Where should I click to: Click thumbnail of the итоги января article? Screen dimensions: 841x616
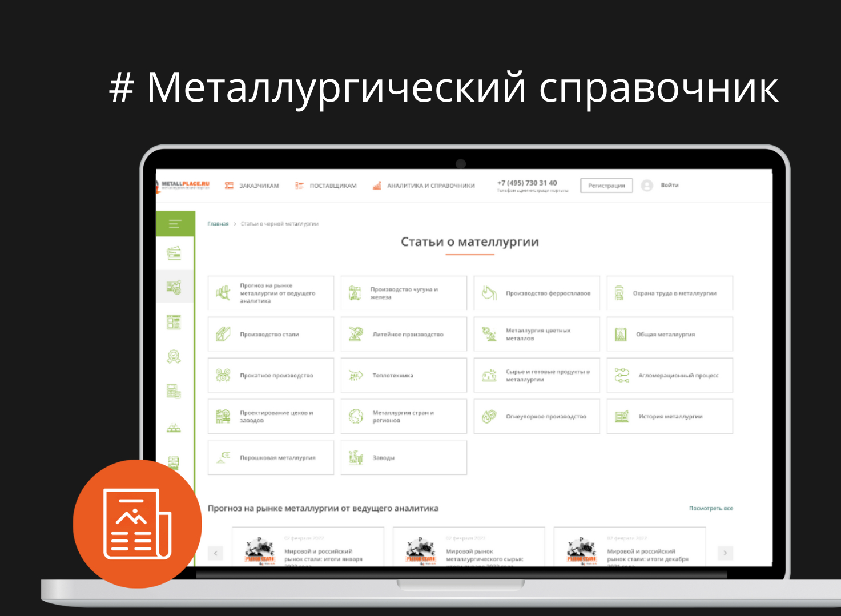pos(260,551)
